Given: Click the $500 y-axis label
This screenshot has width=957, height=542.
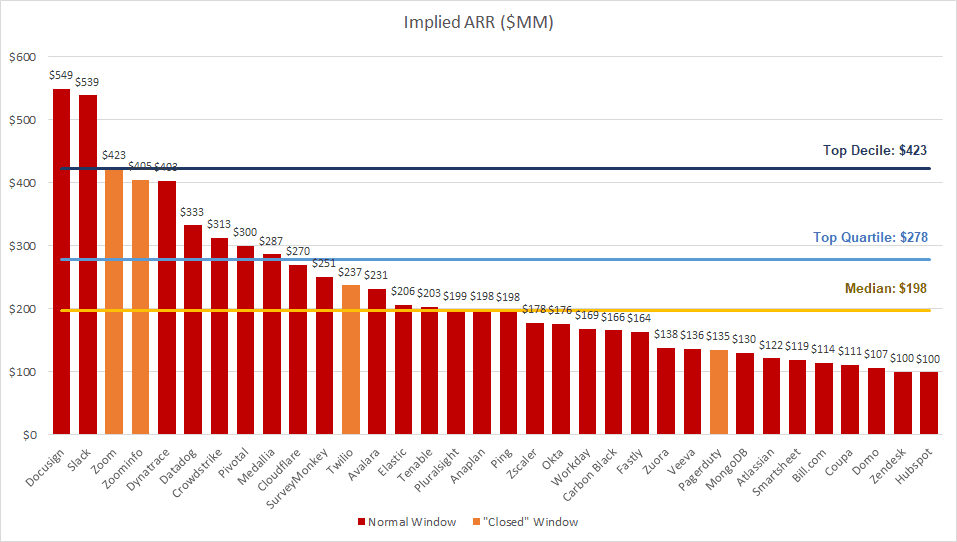Looking at the screenshot, I should 23,120.
